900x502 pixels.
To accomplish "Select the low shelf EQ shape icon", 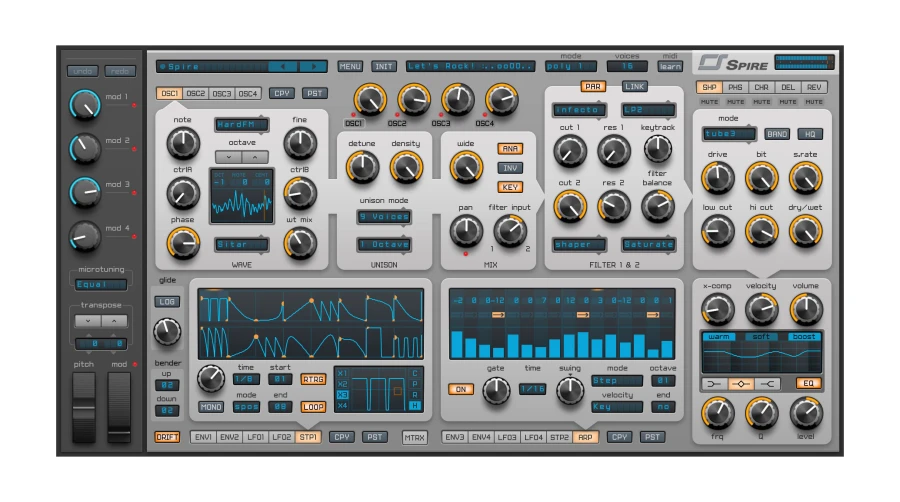I will coord(714,383).
